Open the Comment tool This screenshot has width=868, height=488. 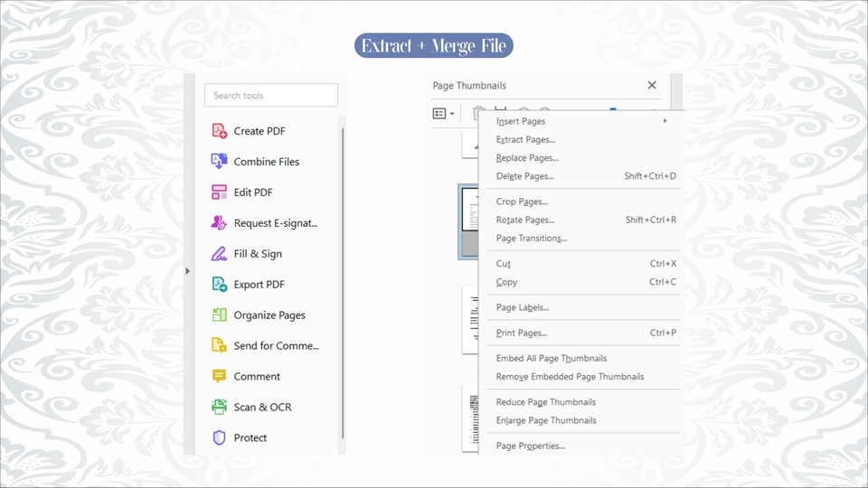coord(246,377)
